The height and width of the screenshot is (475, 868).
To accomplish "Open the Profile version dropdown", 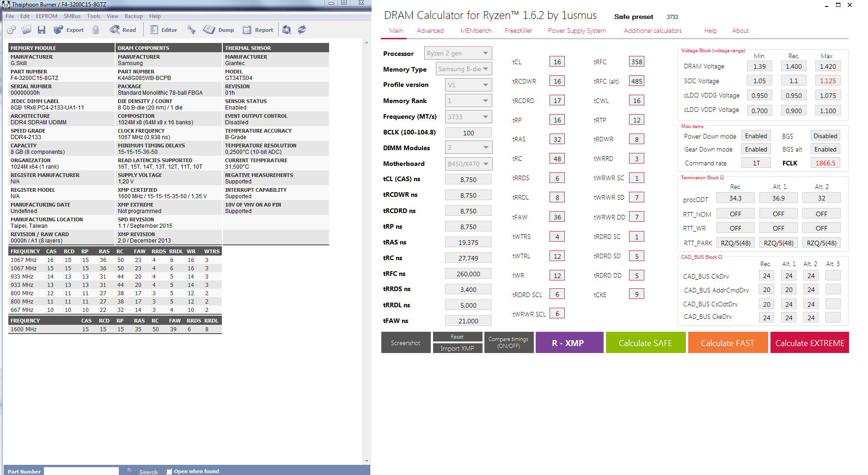I will click(x=468, y=85).
